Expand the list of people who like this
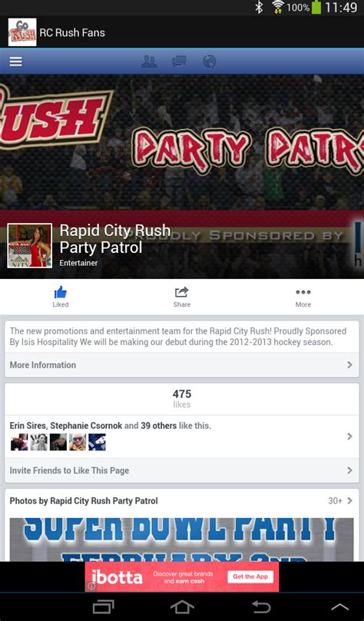Screen dimensions: 364x621 (x=181, y=437)
